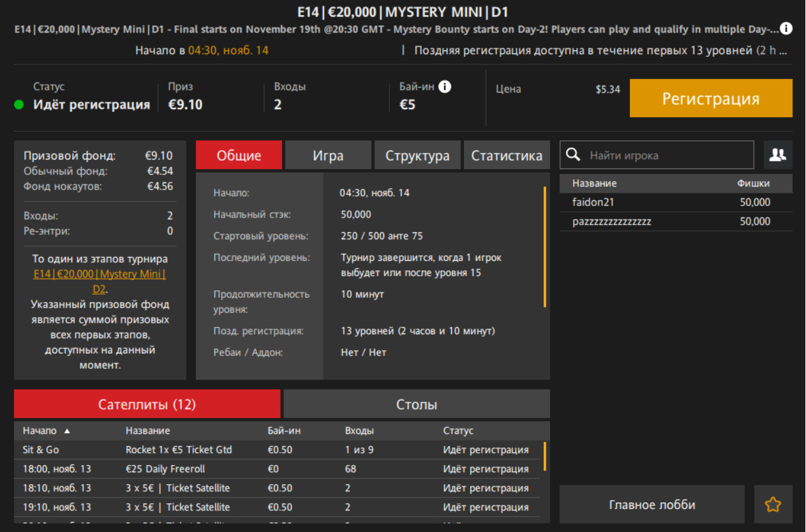806x532 pixels.
Task: Select the Сателлиты (12) tab
Action: tap(147, 404)
